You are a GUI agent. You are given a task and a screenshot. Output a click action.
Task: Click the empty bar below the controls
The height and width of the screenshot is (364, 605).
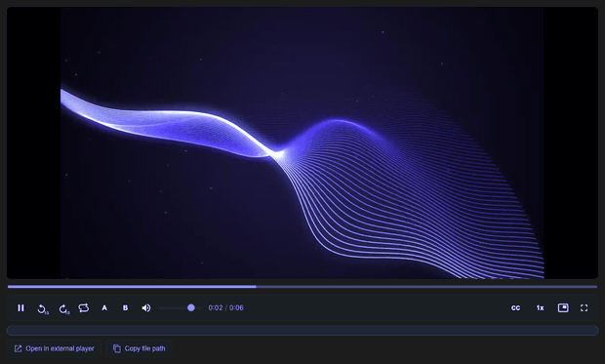[x=302, y=330]
